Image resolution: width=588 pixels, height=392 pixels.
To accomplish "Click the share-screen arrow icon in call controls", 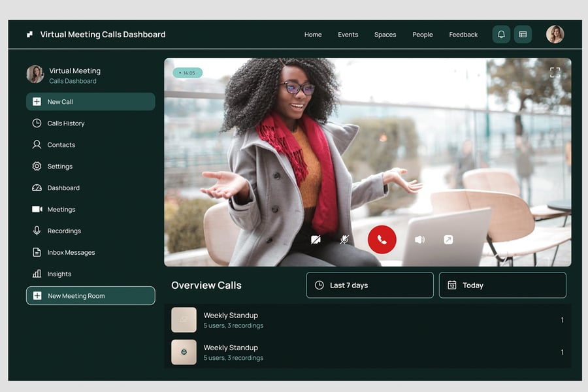I will tap(448, 240).
